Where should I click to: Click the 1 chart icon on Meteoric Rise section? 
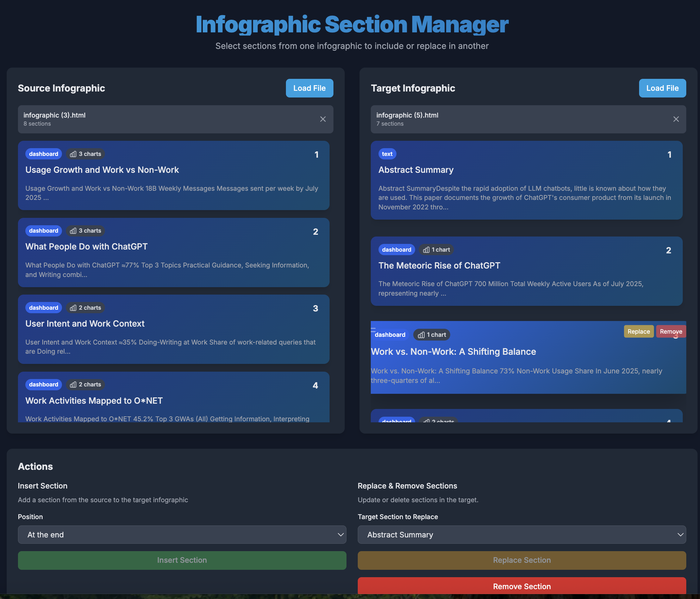point(436,250)
